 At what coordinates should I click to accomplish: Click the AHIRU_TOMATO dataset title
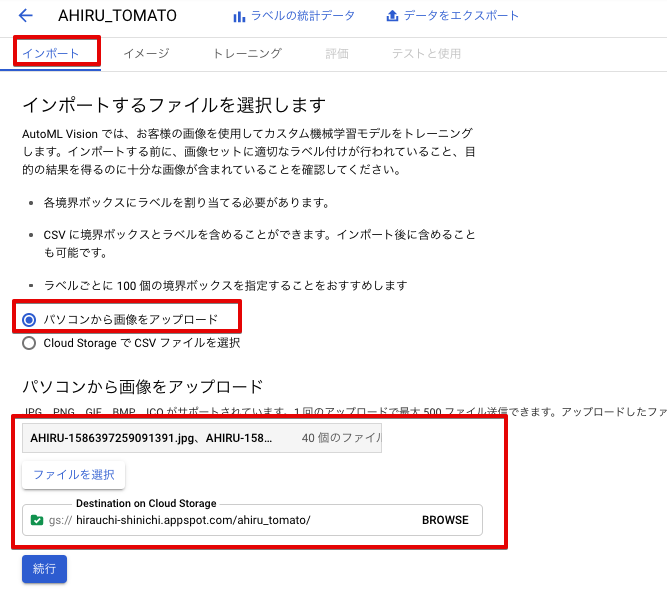click(117, 16)
